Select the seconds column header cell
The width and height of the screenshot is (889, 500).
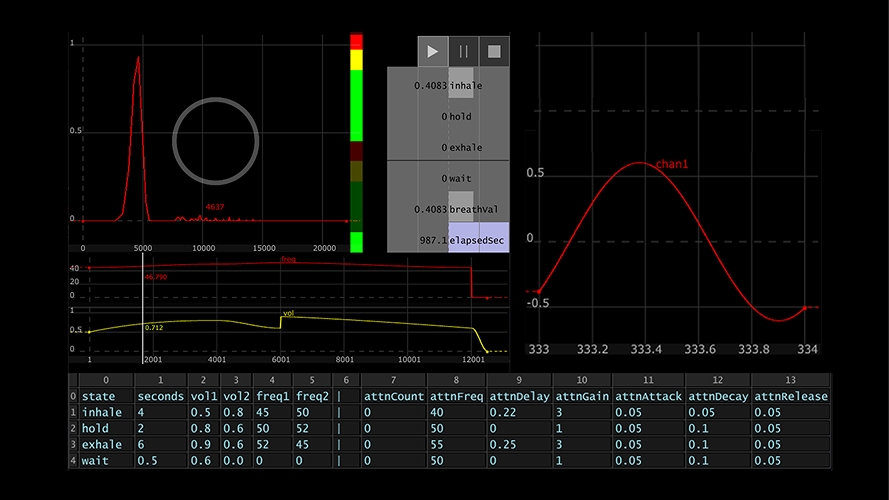tap(160, 396)
